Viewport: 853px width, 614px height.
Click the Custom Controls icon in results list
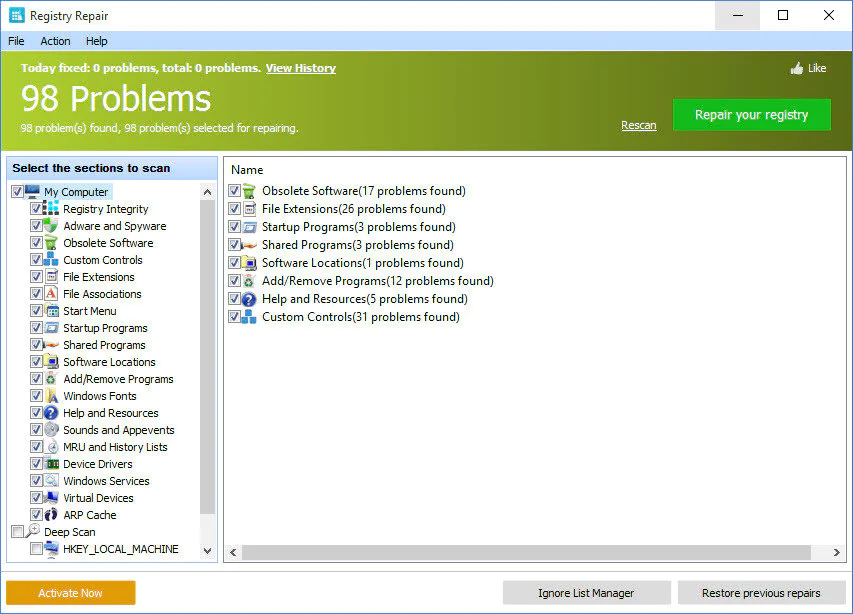pyautogui.click(x=249, y=317)
